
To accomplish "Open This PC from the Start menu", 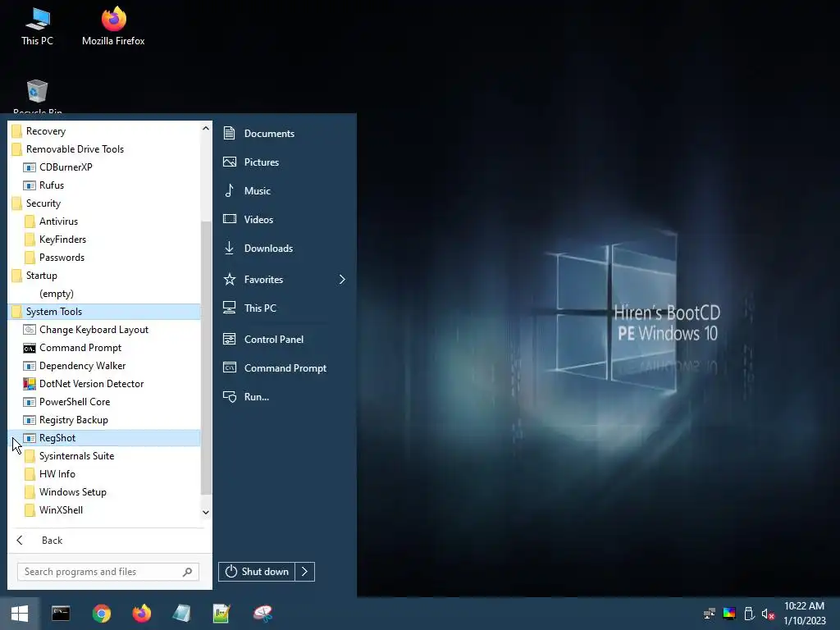I will (x=285, y=308).
